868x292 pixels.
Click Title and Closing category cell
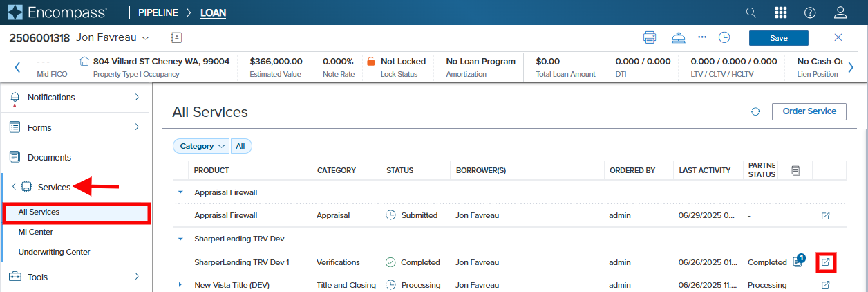346,284
